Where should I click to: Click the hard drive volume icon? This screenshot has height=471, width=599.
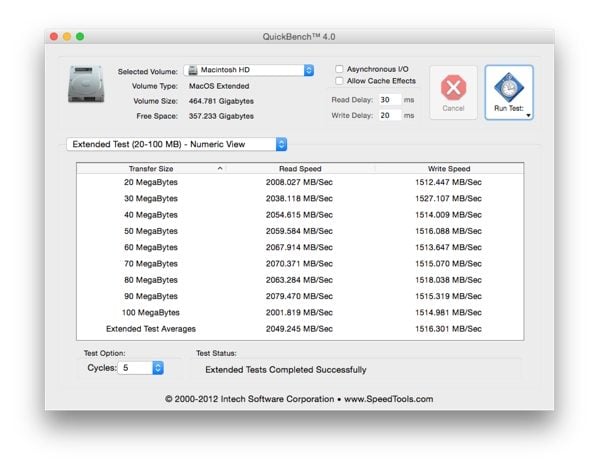tap(86, 84)
